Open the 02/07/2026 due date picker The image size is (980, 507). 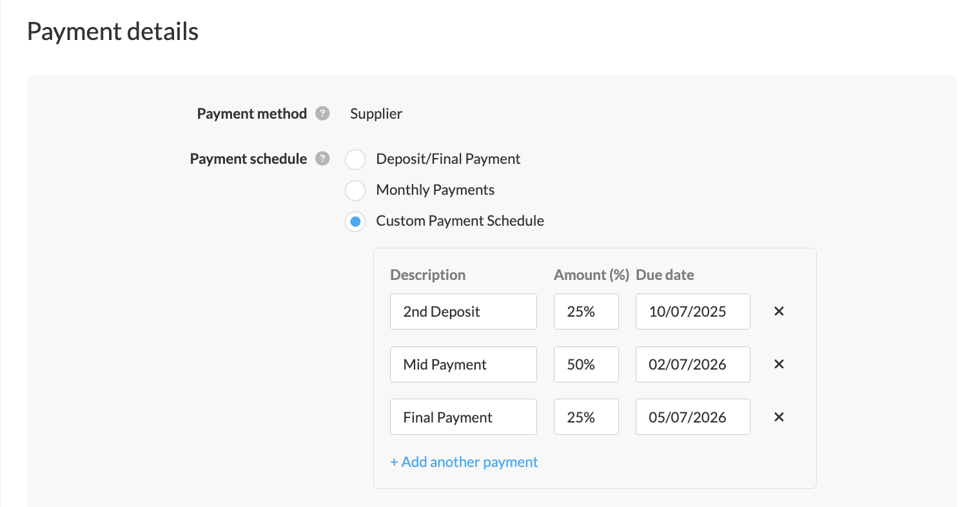tap(692, 364)
